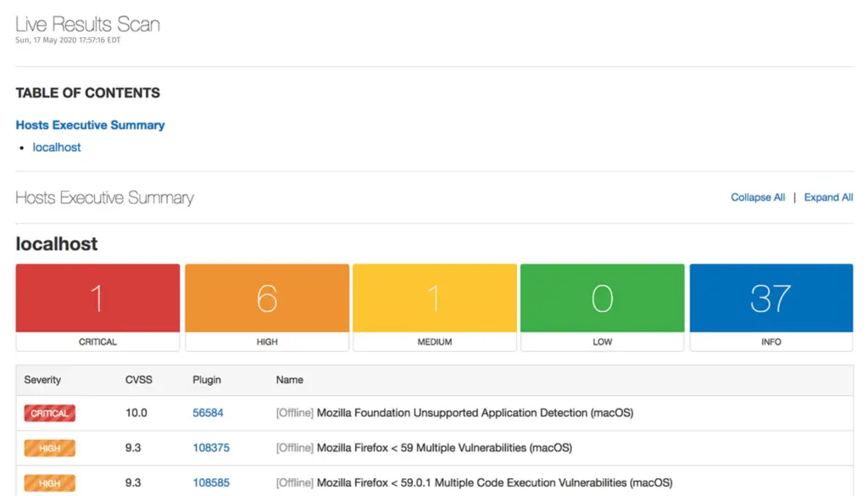Click the Live Results Scan report title
The width and height of the screenshot is (868, 496).
(x=86, y=24)
